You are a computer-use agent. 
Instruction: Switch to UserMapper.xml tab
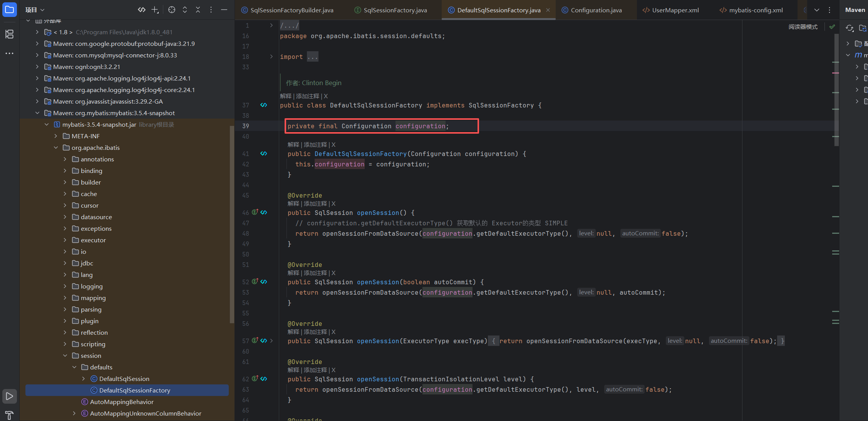(671, 10)
